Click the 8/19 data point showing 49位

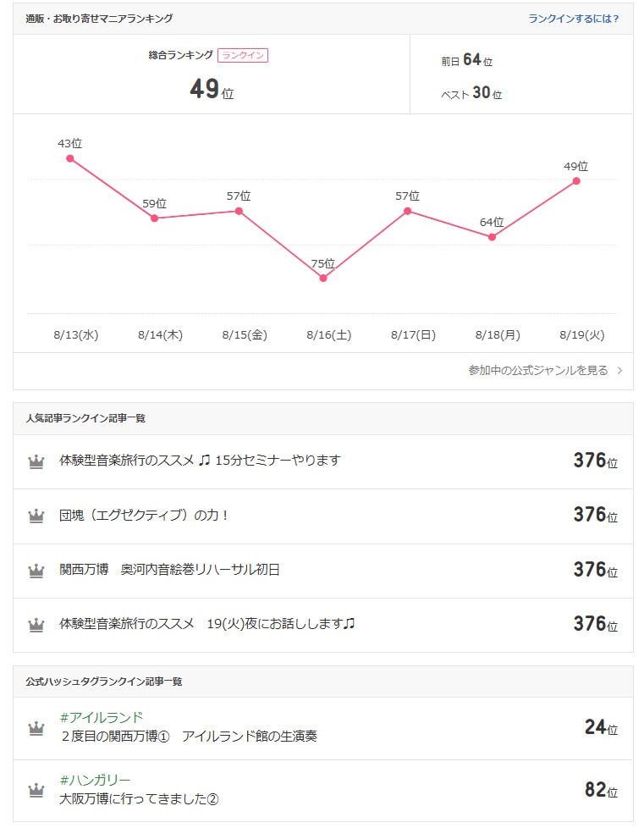click(x=576, y=181)
